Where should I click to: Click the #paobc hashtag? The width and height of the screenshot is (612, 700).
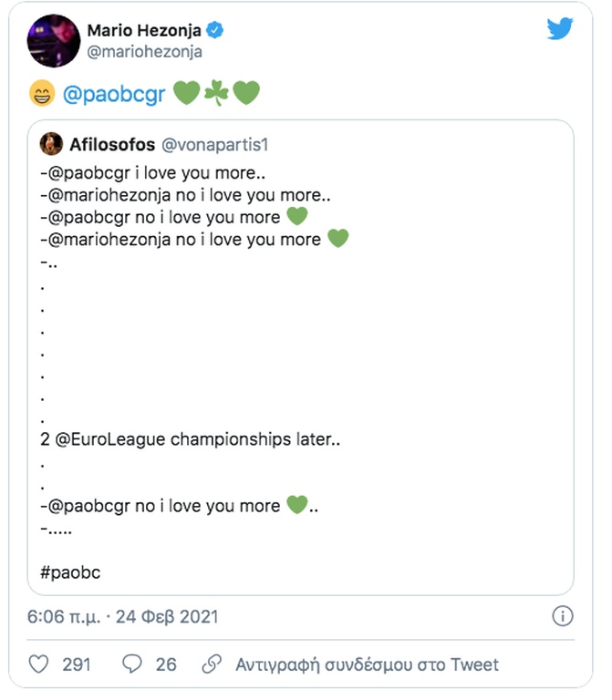tap(70, 572)
